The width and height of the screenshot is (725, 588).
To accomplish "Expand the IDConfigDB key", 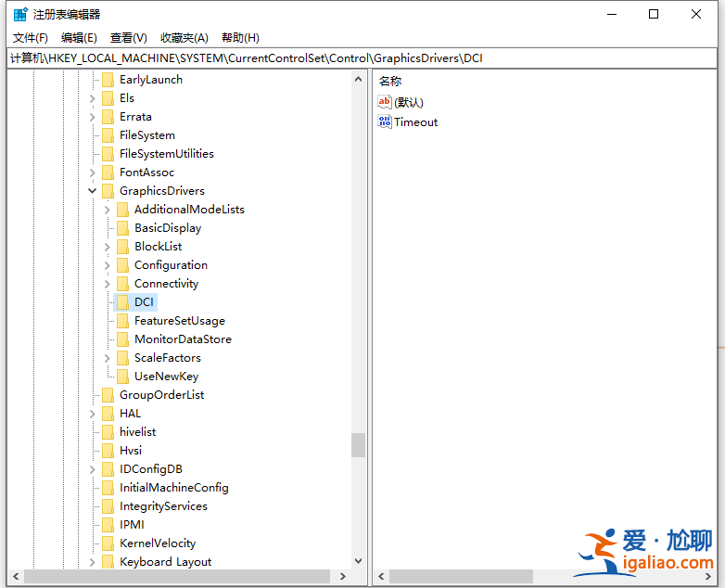I will [x=92, y=469].
